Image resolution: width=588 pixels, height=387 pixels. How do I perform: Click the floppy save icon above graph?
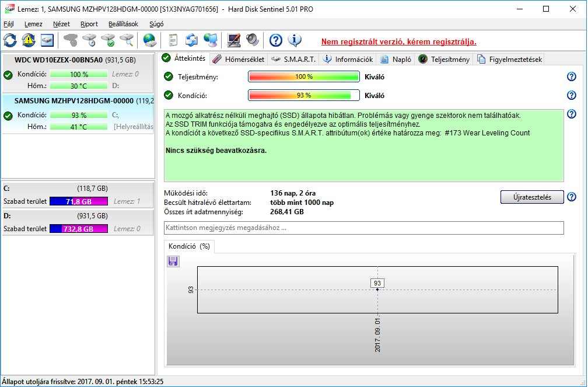pyautogui.click(x=173, y=262)
